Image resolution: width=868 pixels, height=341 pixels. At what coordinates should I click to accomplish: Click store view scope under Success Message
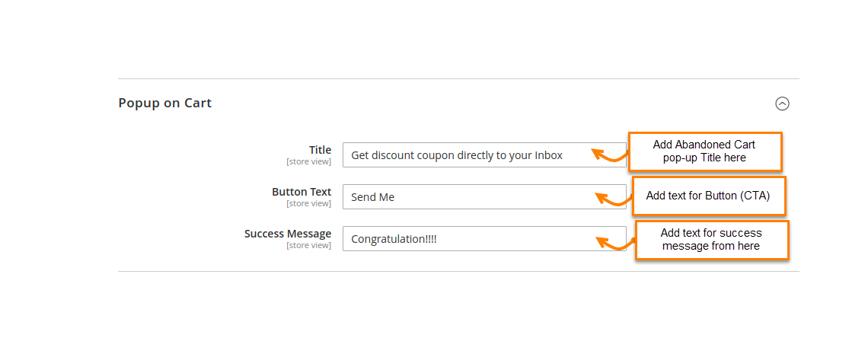coord(308,245)
